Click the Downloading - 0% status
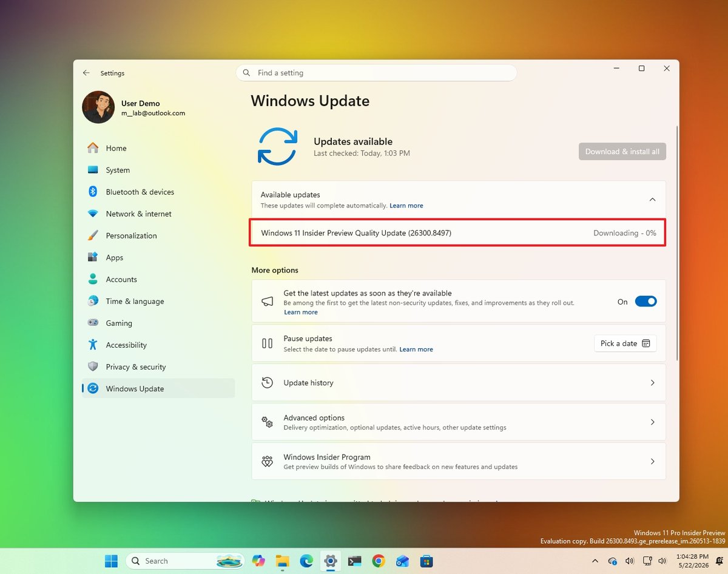Image resolution: width=728 pixels, height=574 pixels. point(625,233)
